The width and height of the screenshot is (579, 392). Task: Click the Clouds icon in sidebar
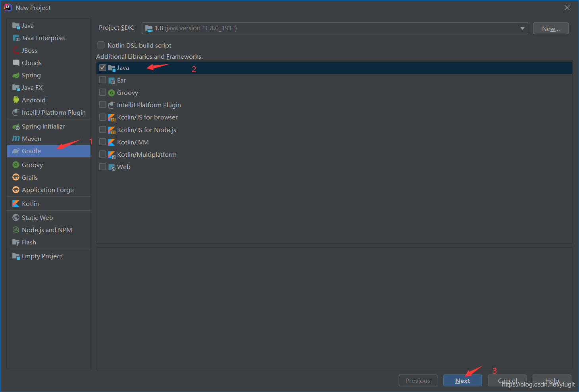click(x=16, y=63)
